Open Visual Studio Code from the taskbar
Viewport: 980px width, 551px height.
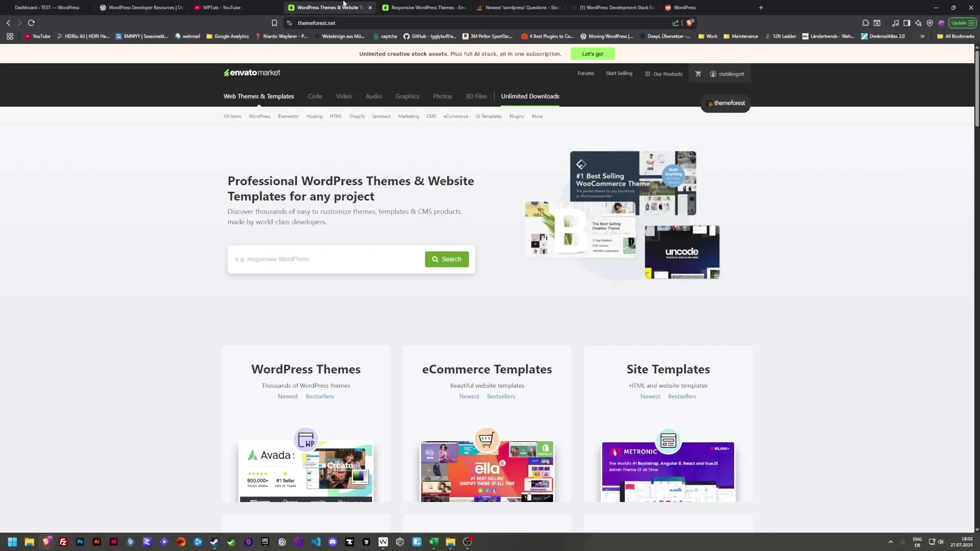click(x=315, y=542)
